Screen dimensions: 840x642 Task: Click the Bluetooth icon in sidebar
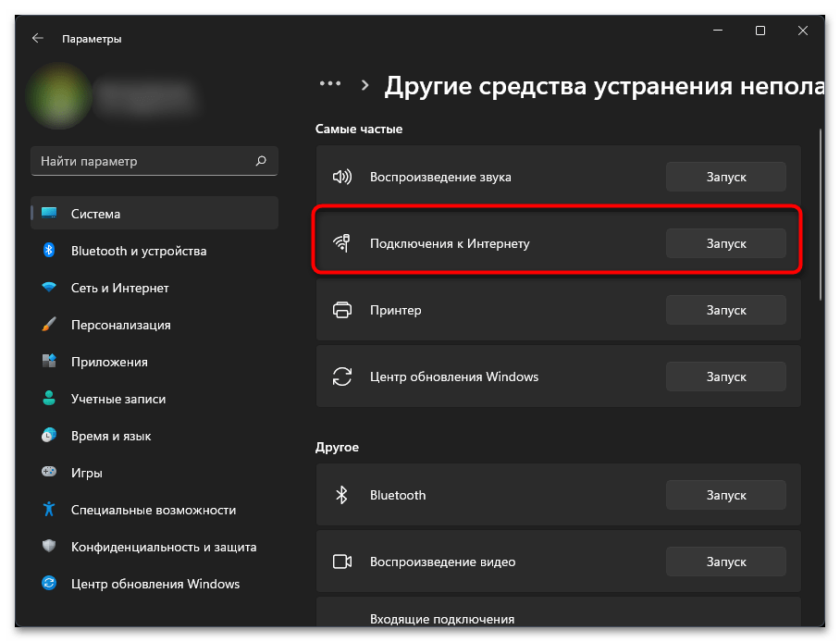50,251
